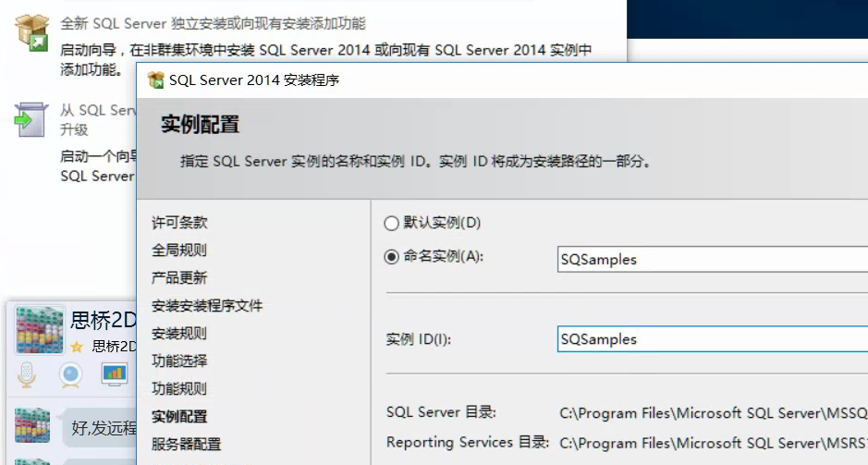Click the new SQL Server installation box icon
868x465 pixels.
click(31, 31)
